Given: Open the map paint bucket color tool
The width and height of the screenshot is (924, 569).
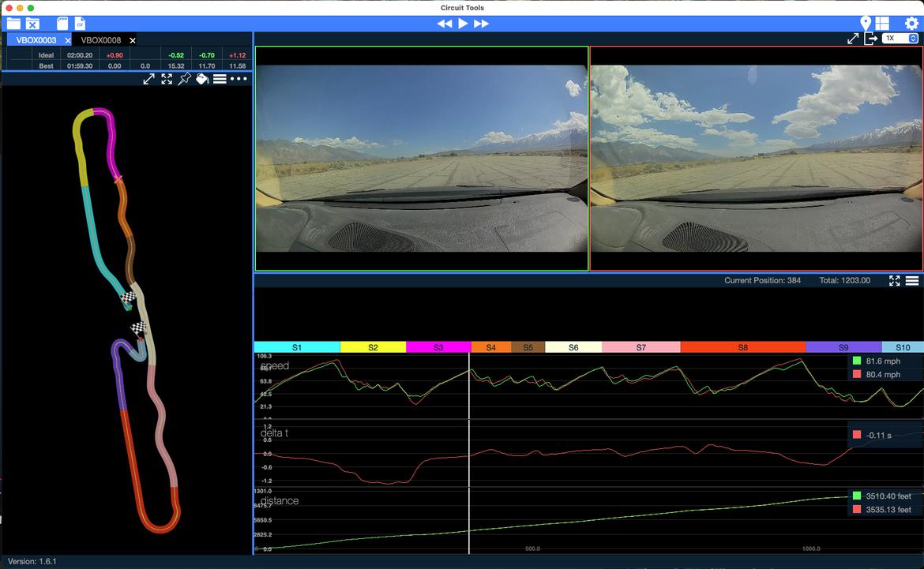Looking at the screenshot, I should pos(202,79).
